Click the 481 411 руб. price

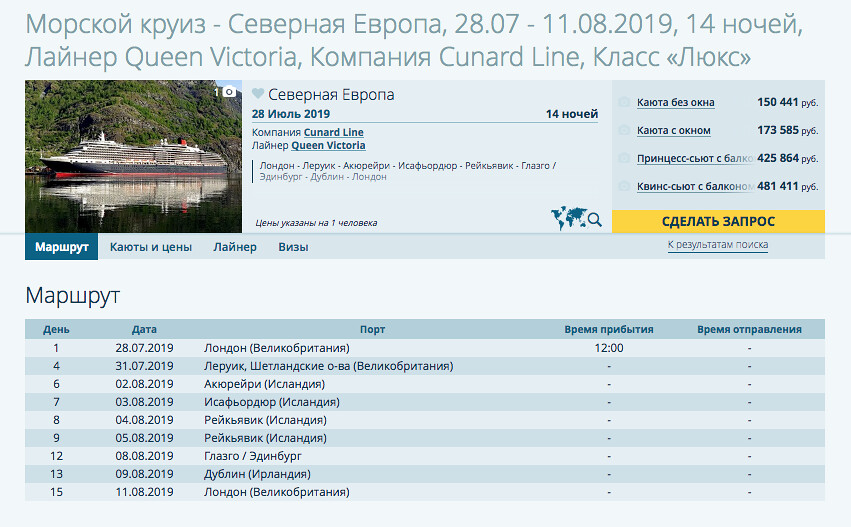point(788,186)
